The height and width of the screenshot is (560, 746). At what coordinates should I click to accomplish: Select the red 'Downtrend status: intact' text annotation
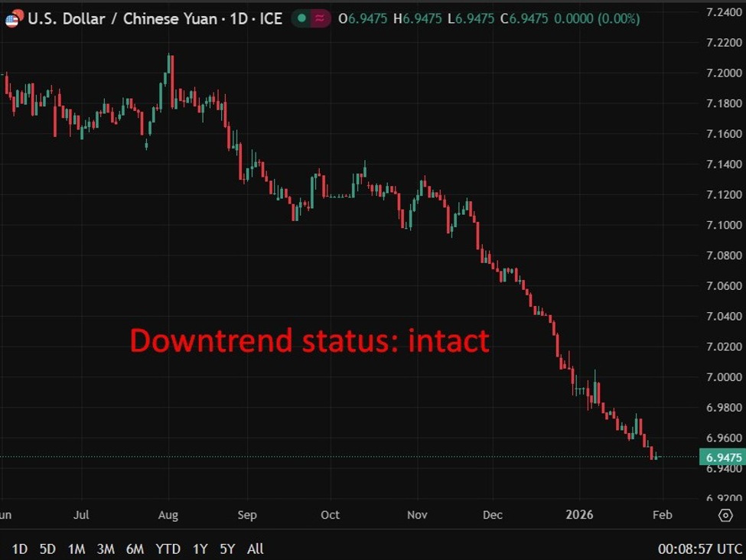pyautogui.click(x=309, y=340)
